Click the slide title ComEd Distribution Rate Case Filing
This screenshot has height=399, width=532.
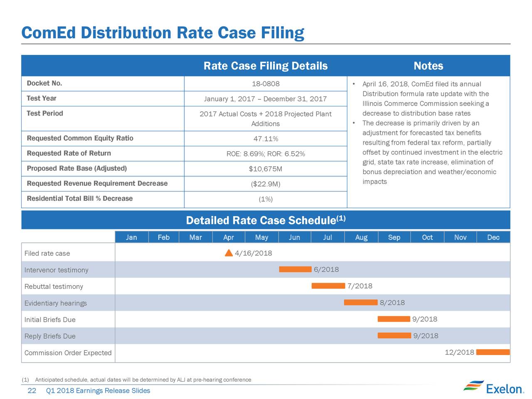click(x=163, y=33)
